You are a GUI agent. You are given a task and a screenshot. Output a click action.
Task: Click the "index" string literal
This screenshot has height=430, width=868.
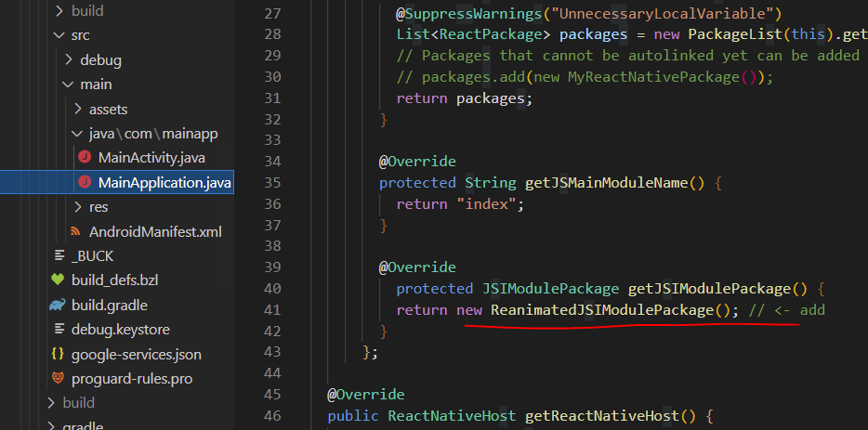pyautogui.click(x=486, y=204)
